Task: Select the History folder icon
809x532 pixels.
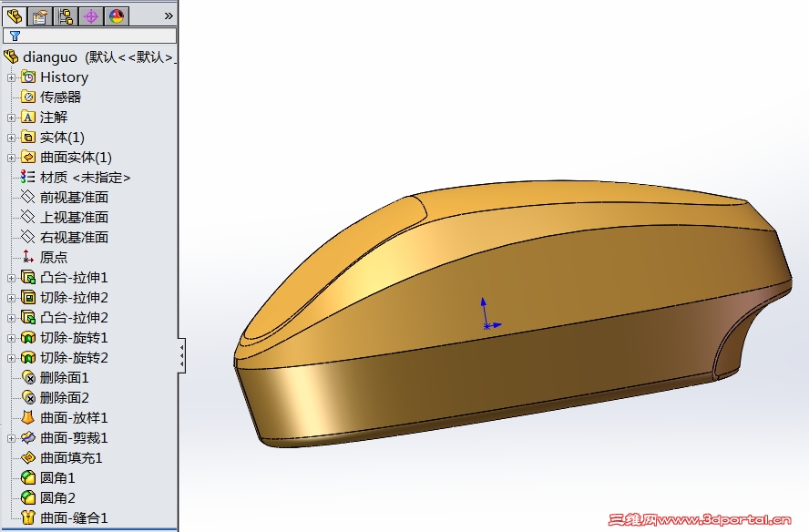Action: pos(28,77)
